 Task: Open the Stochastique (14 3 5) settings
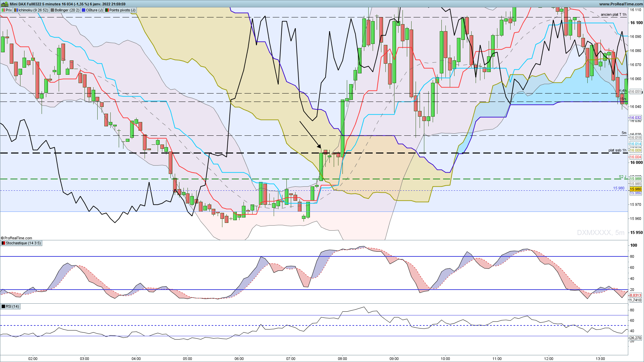point(21,243)
